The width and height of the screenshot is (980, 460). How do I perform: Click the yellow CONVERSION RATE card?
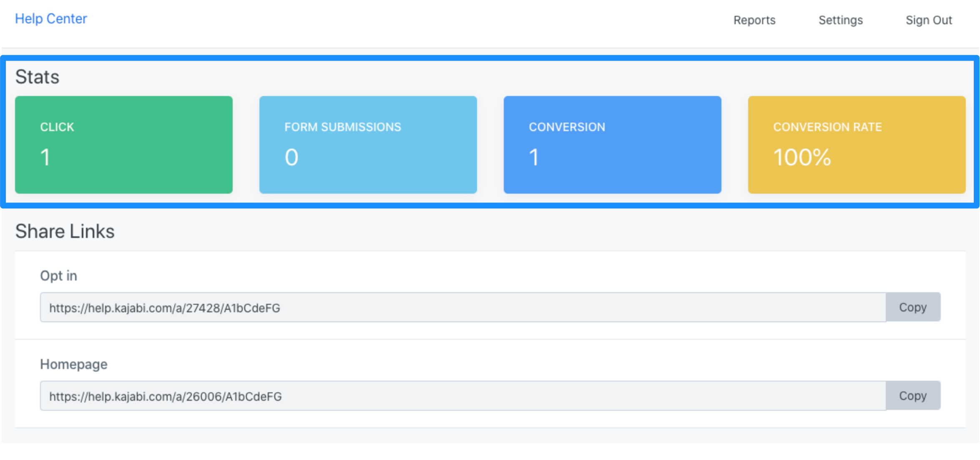tap(857, 145)
